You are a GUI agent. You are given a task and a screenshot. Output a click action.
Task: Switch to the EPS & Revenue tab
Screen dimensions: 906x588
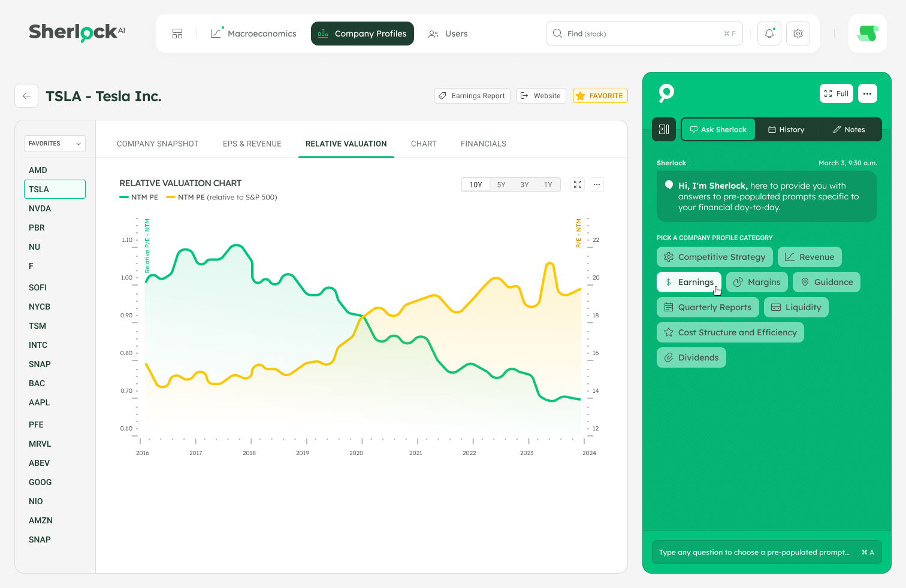coord(252,144)
